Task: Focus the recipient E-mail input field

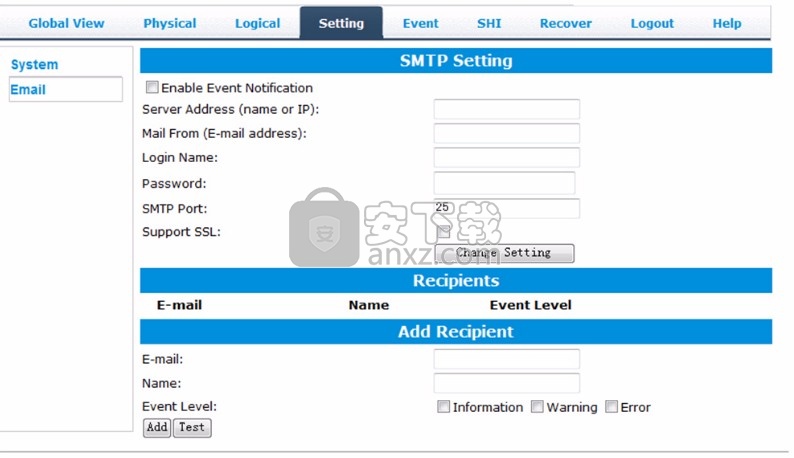Action: coord(506,359)
